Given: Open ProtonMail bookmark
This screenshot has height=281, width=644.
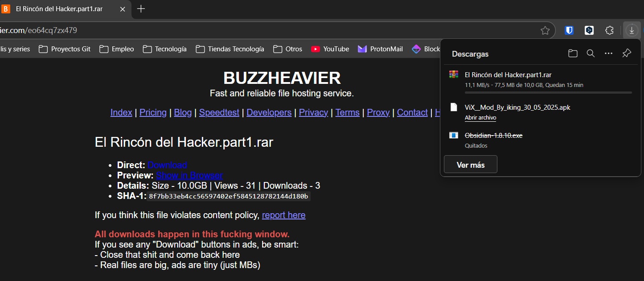Looking at the screenshot, I should click(380, 49).
